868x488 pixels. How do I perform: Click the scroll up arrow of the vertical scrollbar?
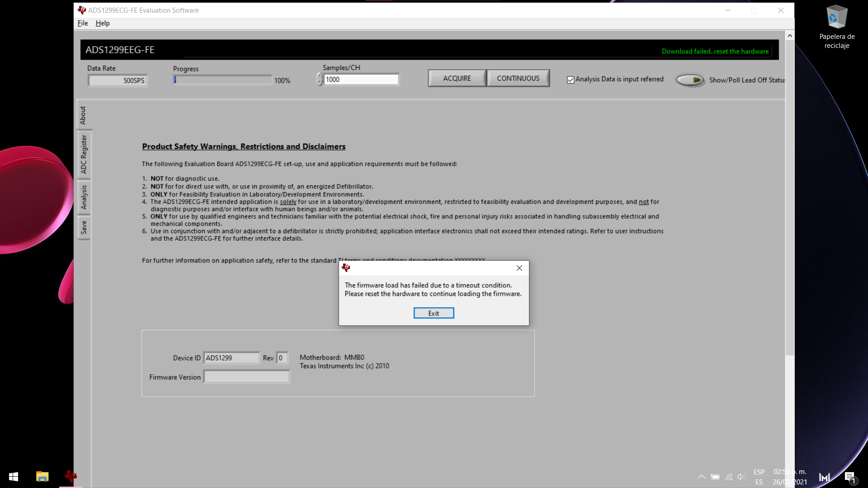click(790, 36)
